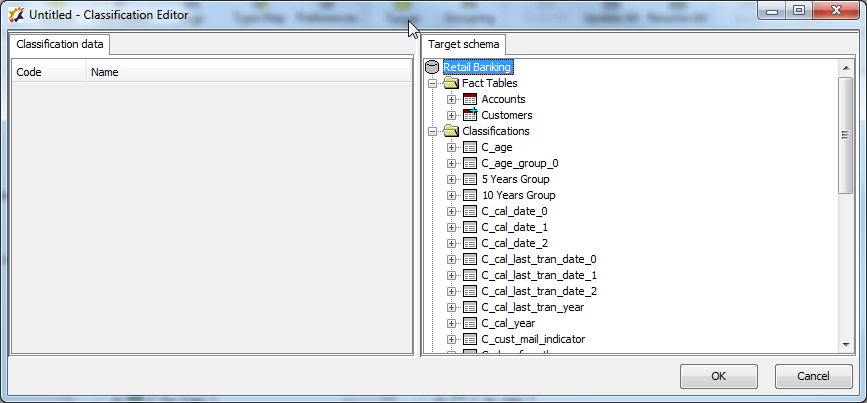Switch to the Classification data tab

pyautogui.click(x=60, y=45)
